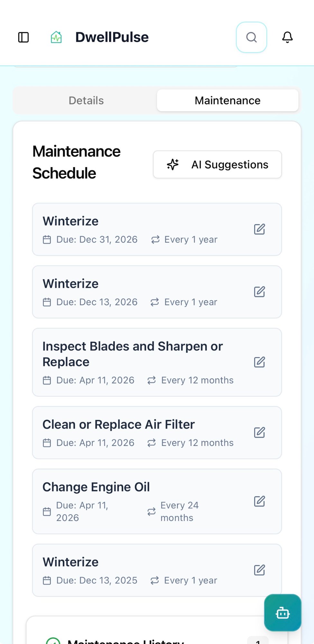Open the AI chatbot floating button
Viewport: 314px width, 644px height.
click(282, 612)
